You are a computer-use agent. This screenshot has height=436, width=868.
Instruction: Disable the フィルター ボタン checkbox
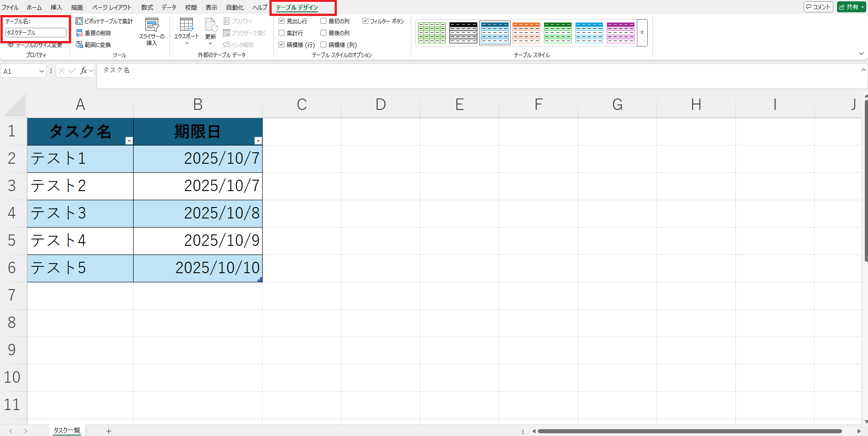pyautogui.click(x=365, y=21)
